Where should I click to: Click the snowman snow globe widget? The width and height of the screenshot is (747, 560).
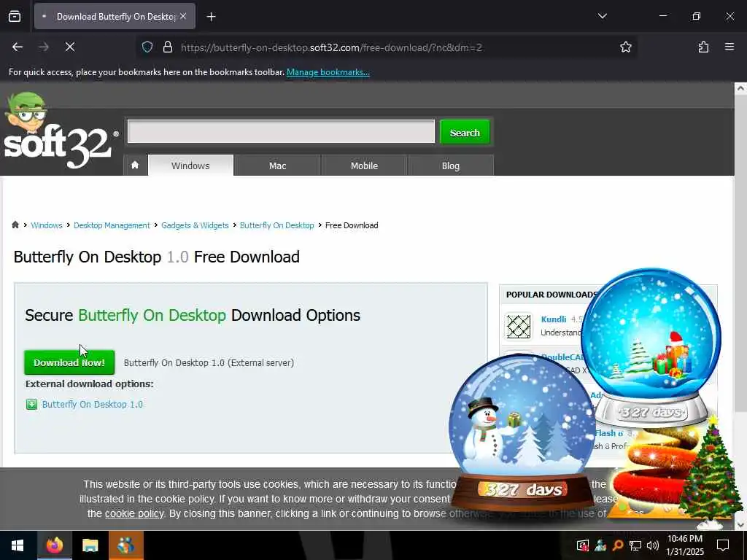[522, 432]
